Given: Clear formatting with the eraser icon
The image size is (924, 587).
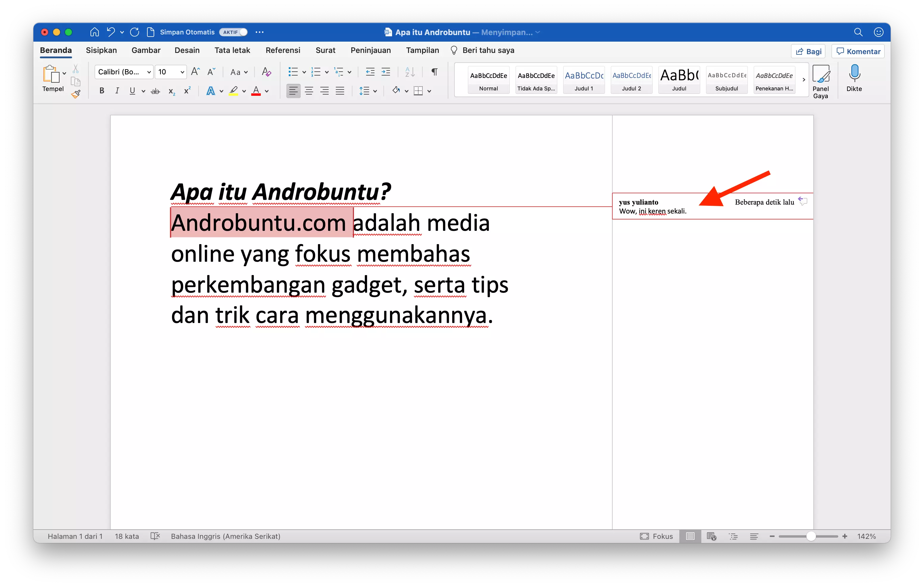Looking at the screenshot, I should pyautogui.click(x=266, y=72).
